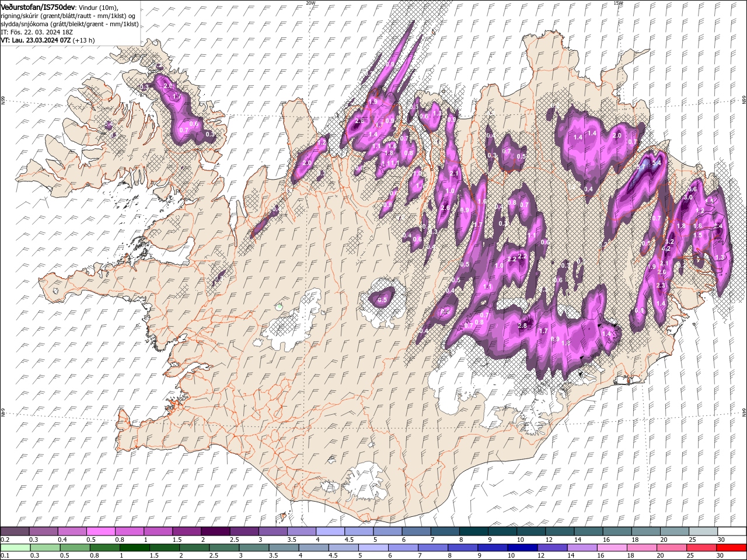The width and height of the screenshot is (747, 560).
Task: Click the '2.1' snowfall value in the north
Action: 455,173
